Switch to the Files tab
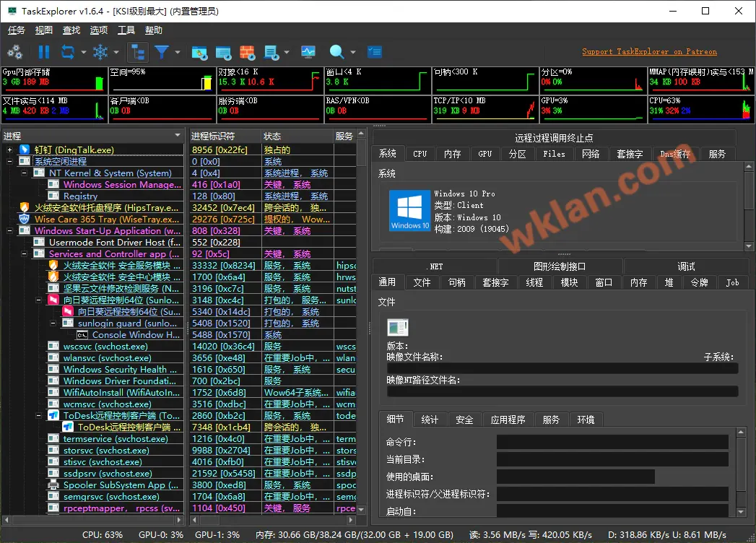756x543 pixels. [x=554, y=154]
